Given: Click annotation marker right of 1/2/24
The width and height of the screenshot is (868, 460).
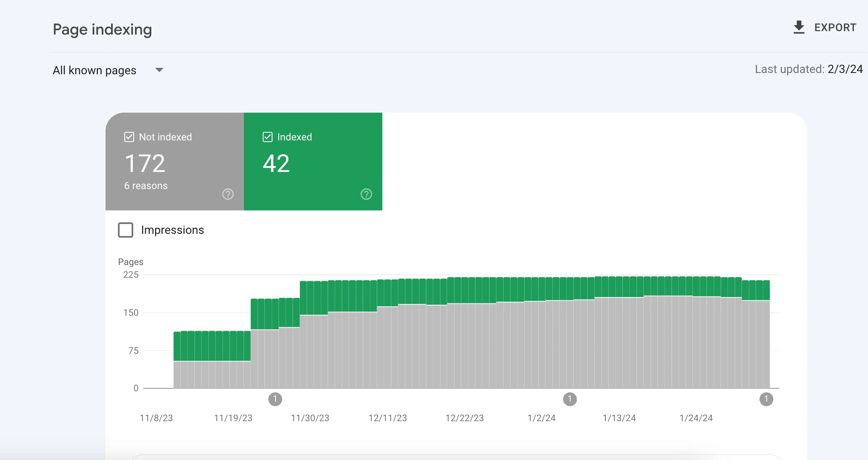Looking at the screenshot, I should (x=570, y=399).
